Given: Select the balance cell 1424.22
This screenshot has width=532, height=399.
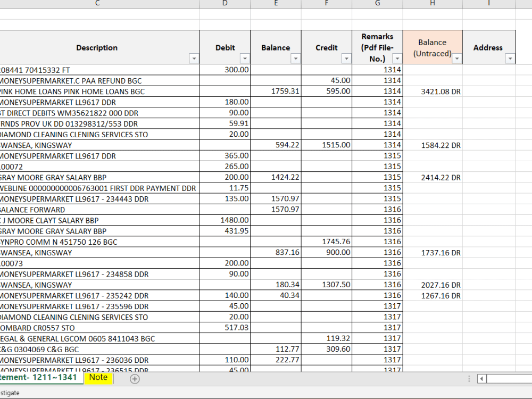Looking at the screenshot, I should [276, 178].
